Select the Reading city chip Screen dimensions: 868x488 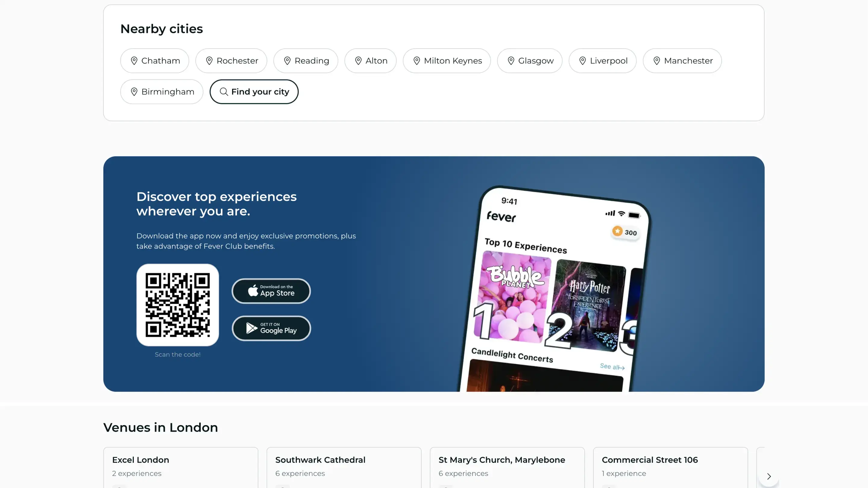(306, 61)
